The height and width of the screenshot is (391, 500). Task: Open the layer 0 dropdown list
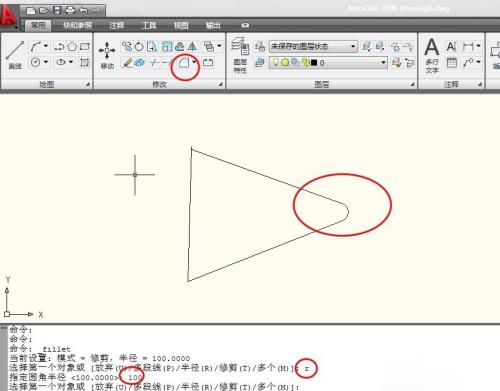(383, 62)
